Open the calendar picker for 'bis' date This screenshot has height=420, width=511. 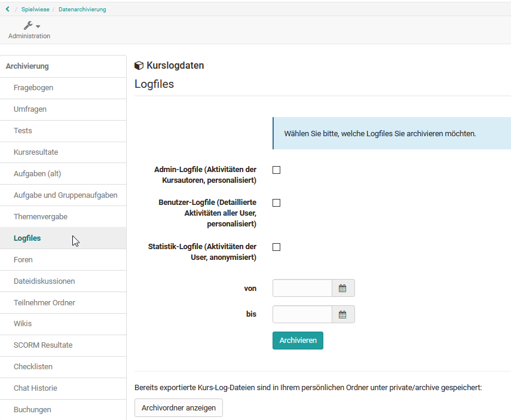point(344,314)
